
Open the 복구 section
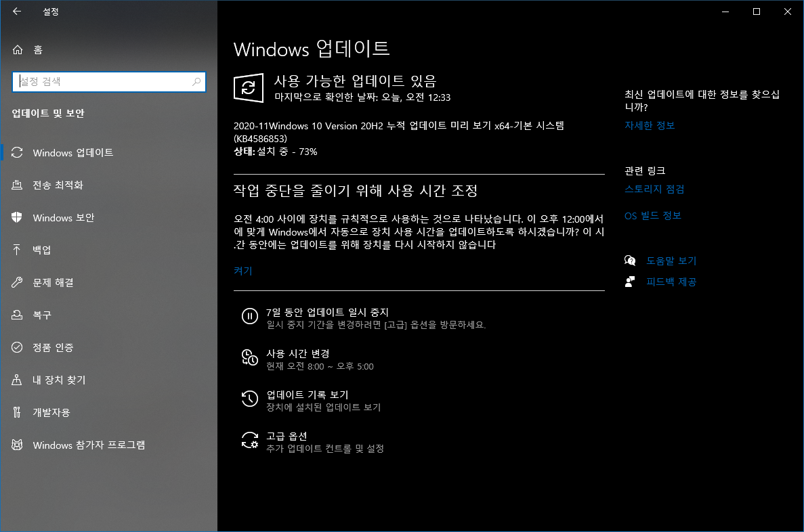coord(108,315)
